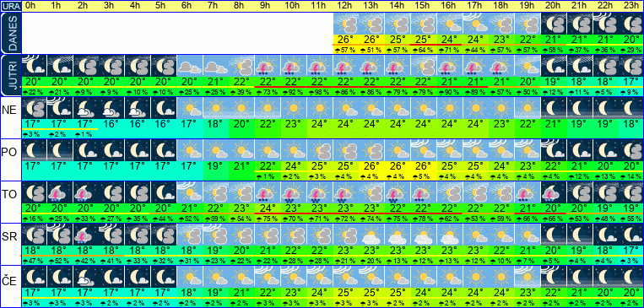Click the DANES 12h partly cloudy icon

[x=345, y=24]
